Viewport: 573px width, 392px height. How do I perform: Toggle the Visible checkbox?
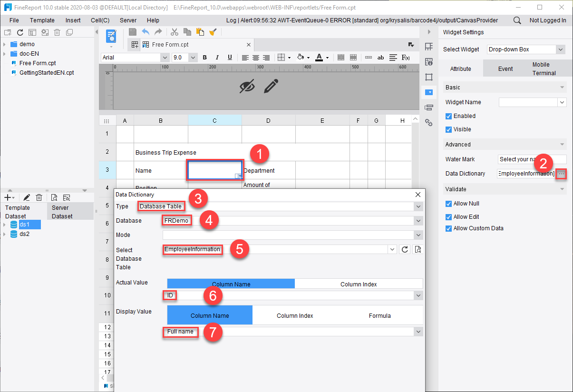448,129
